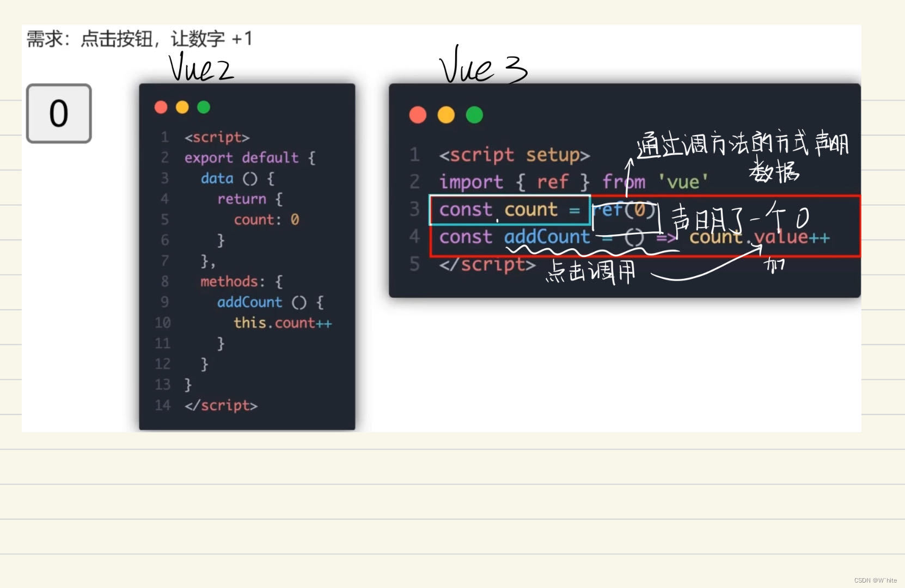Click the '<script setup>' line in Vue3 code

tap(514, 155)
